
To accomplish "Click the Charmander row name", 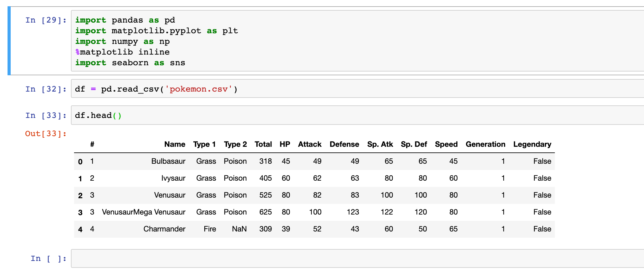I will click(x=164, y=229).
